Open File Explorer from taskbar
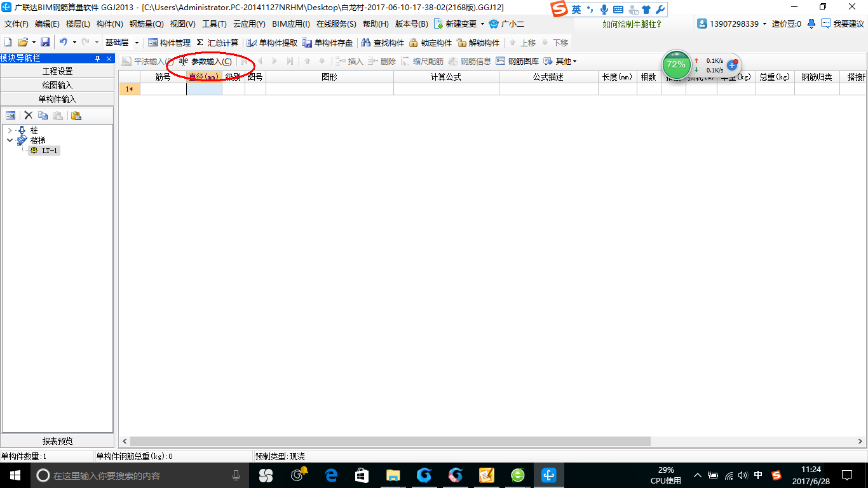 [x=393, y=475]
